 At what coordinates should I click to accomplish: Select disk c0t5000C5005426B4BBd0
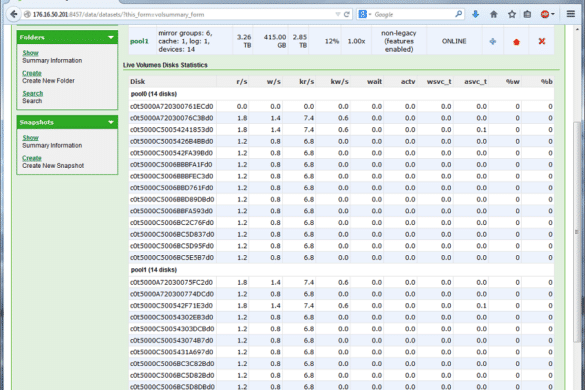tap(172, 141)
